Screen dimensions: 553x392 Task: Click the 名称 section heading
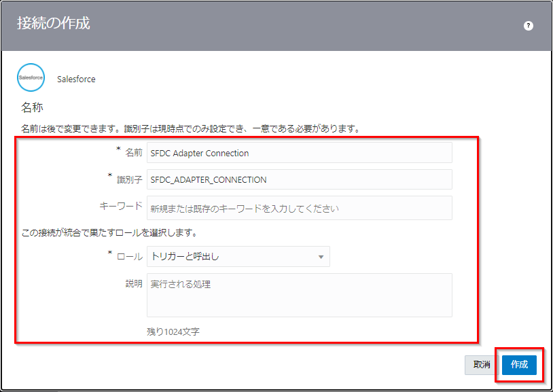pyautogui.click(x=33, y=107)
